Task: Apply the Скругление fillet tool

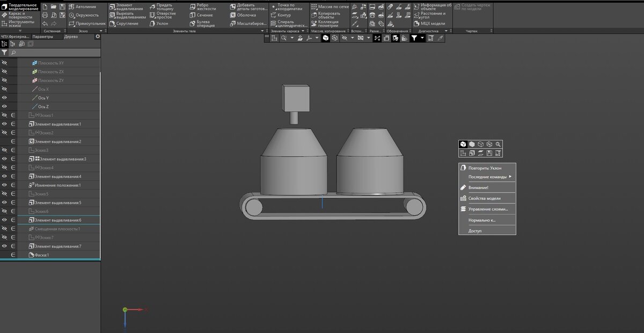Action: [123, 24]
